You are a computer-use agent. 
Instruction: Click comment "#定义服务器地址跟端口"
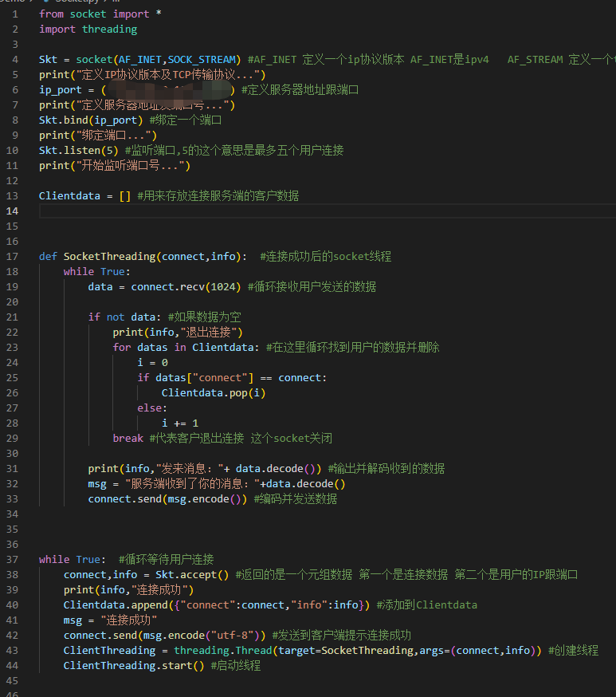(300, 90)
